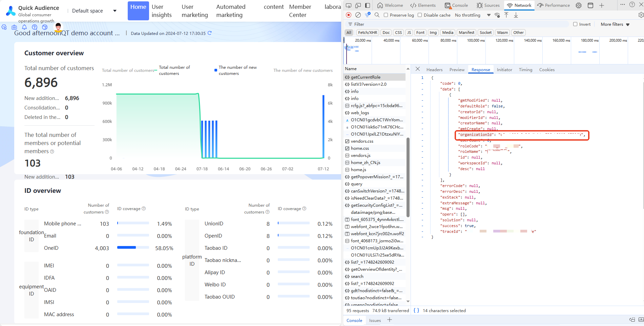Image resolution: width=644 pixels, height=326 pixels.
Task: Enable the Preserve log checkbox
Action: tap(386, 15)
